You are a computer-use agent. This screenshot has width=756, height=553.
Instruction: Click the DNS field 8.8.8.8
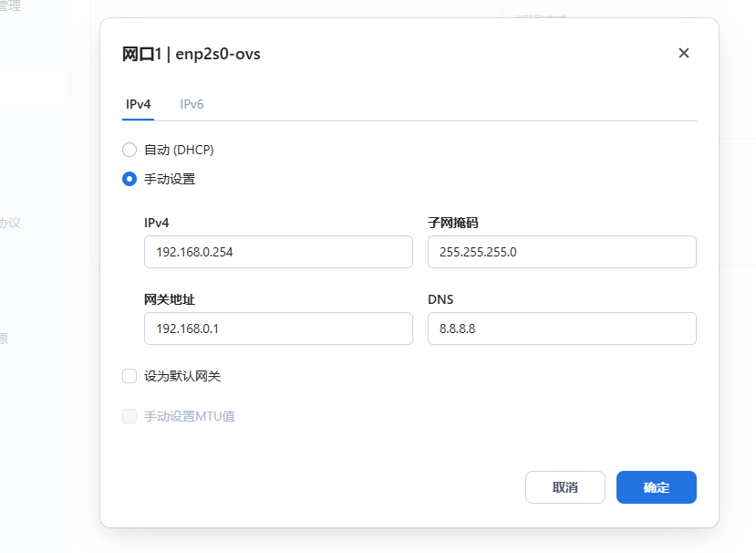pos(562,329)
